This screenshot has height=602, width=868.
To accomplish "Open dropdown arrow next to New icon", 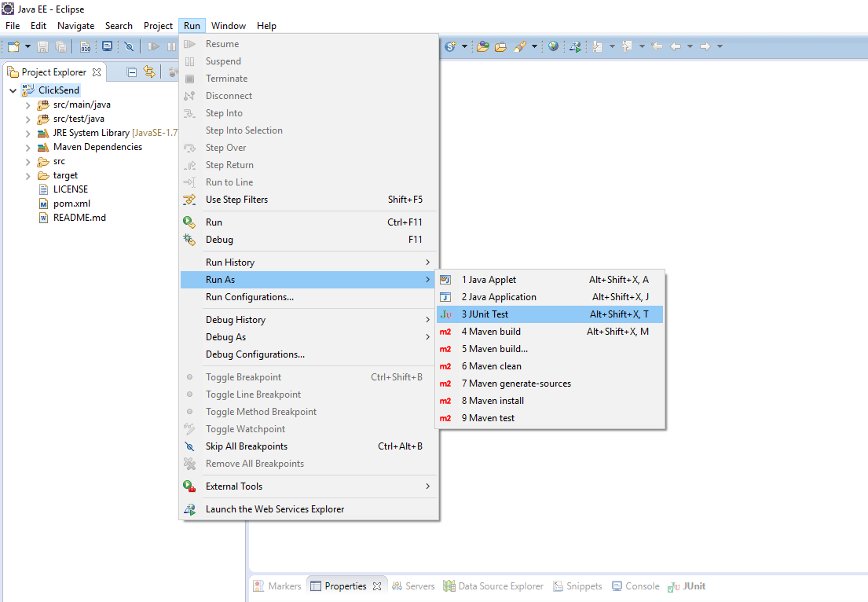I will tap(27, 47).
